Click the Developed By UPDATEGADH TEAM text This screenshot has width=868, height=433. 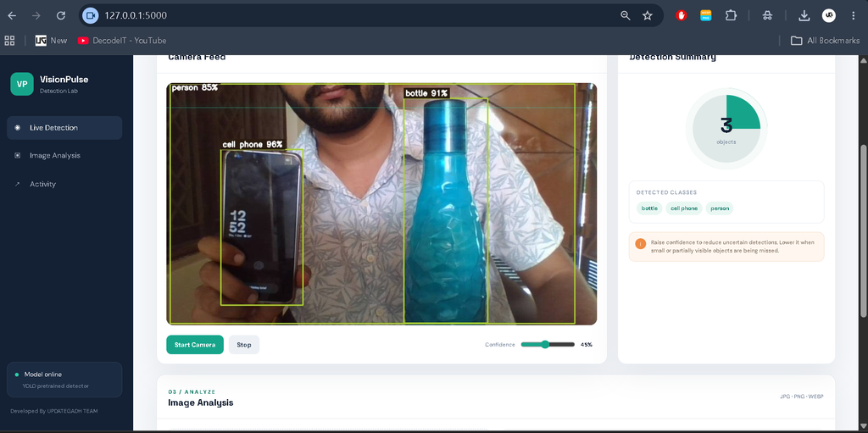click(x=54, y=411)
